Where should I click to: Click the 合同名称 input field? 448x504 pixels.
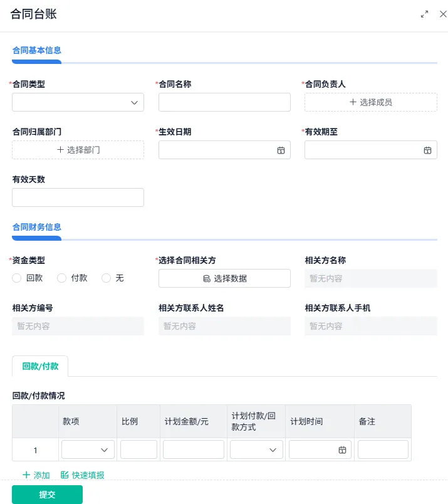click(224, 102)
